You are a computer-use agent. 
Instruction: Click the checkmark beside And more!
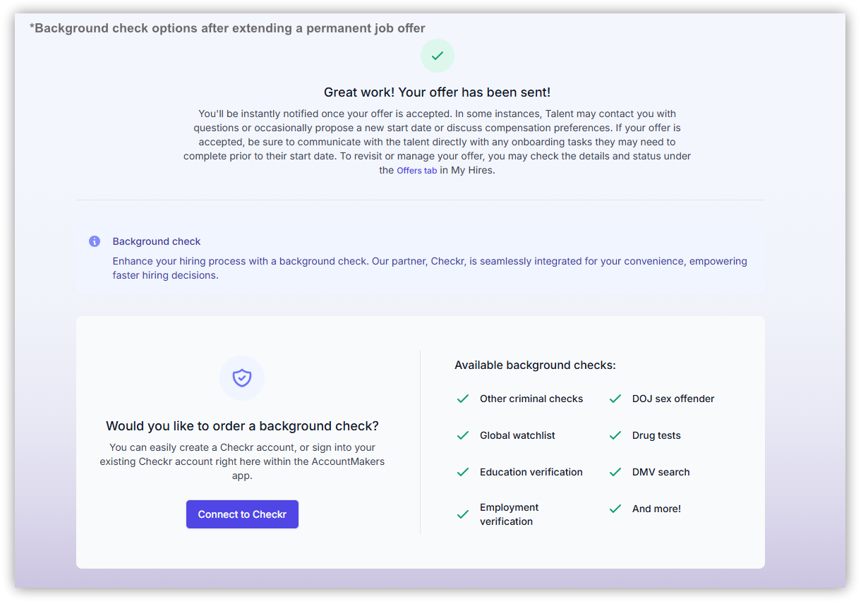(x=615, y=508)
